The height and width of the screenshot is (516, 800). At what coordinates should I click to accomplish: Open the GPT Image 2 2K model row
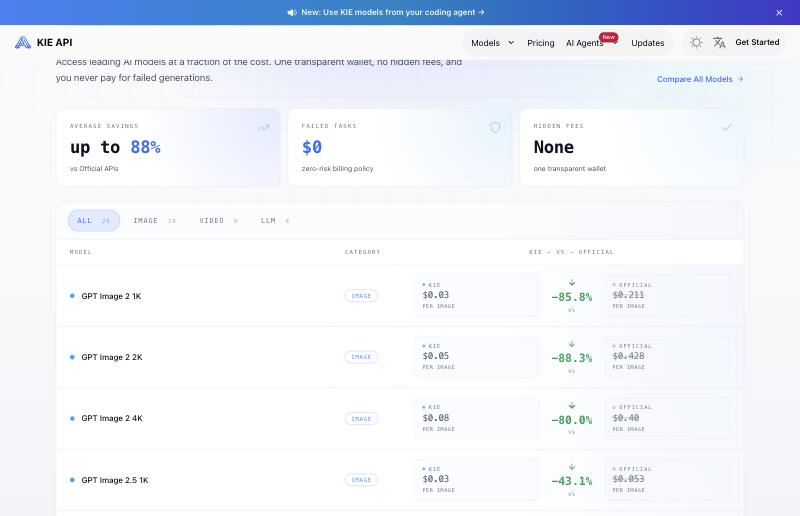pos(399,357)
